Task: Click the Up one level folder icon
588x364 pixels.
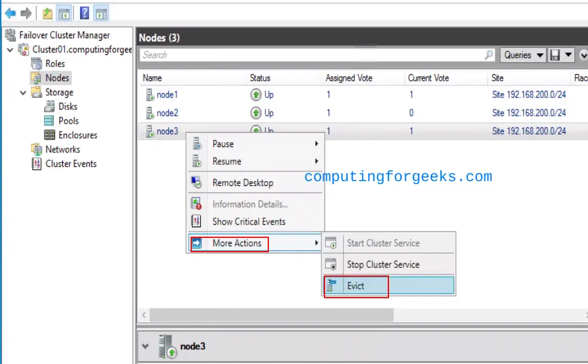Action: coord(47,14)
